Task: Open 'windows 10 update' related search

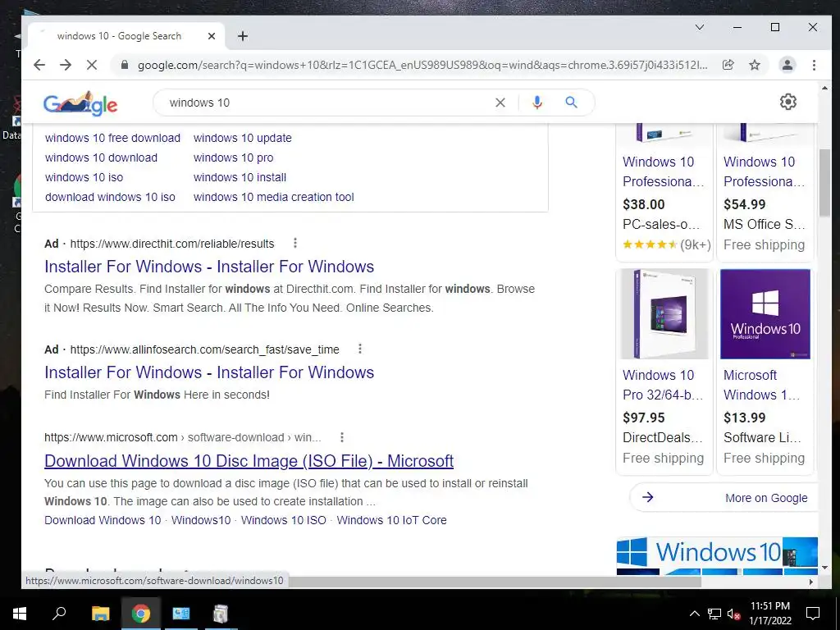Action: click(x=243, y=138)
